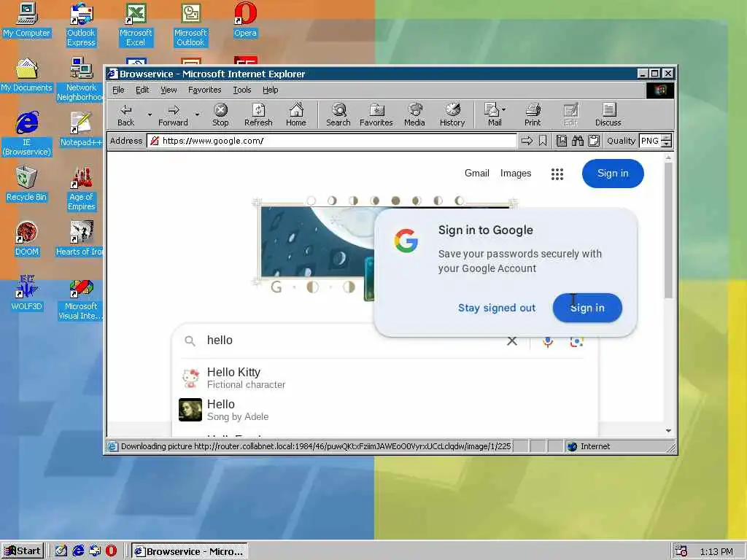The height and width of the screenshot is (560, 747).
Task: Open the Gmail link
Action: pos(477,174)
